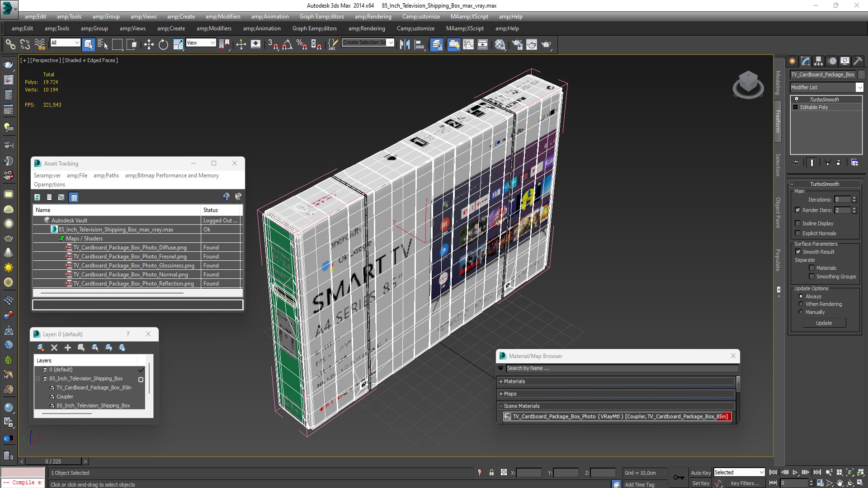Enable the Smoothing Groups checkbox

[x=811, y=277]
